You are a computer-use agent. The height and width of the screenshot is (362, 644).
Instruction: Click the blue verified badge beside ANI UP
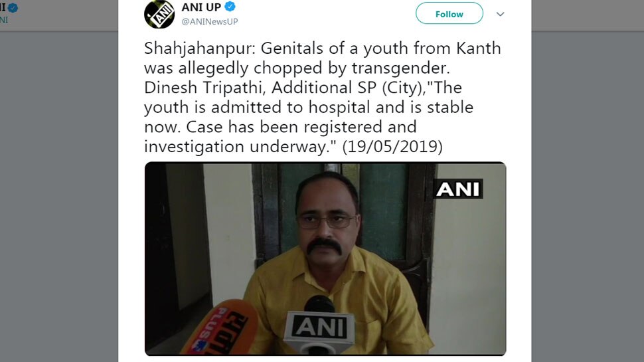pyautogui.click(x=230, y=7)
